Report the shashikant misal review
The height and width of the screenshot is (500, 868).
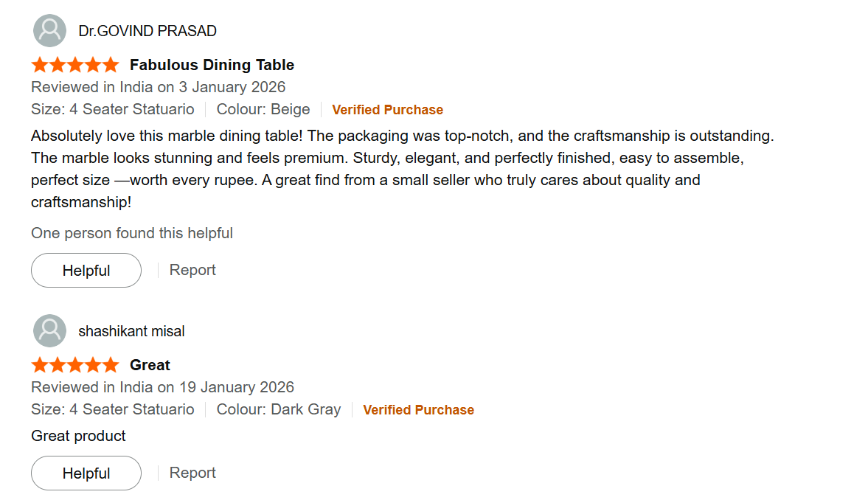192,473
